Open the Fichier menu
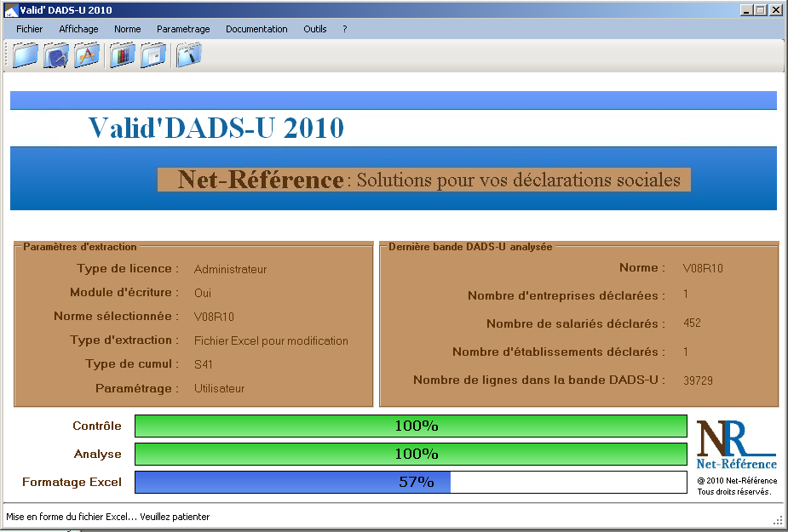This screenshot has width=788, height=532. pos(29,29)
